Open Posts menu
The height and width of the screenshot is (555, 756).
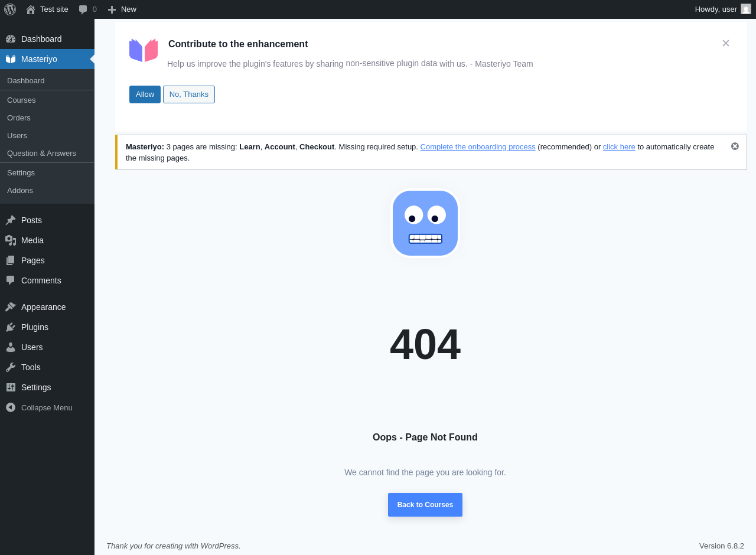tap(47, 220)
